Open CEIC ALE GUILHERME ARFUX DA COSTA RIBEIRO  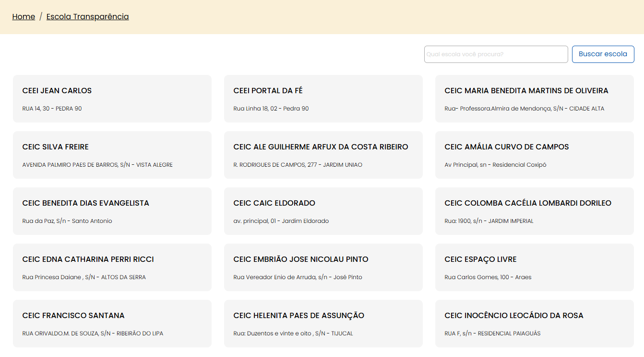323,155
